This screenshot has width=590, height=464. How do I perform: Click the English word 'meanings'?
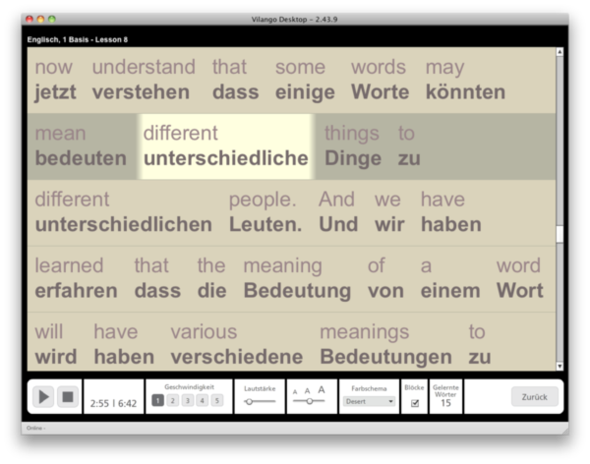click(364, 332)
